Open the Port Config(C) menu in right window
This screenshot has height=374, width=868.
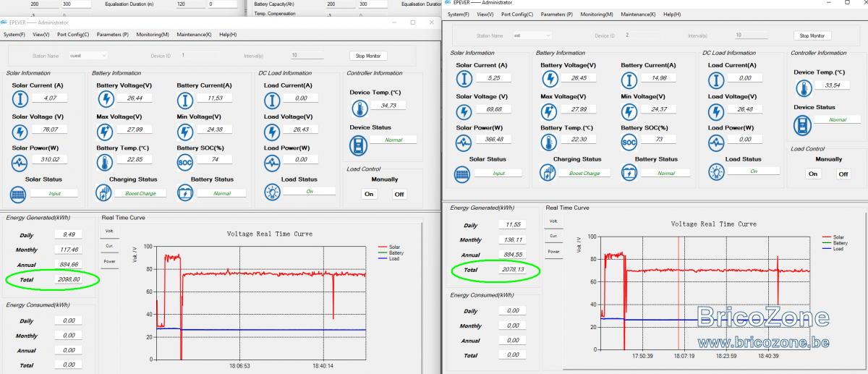pos(516,14)
